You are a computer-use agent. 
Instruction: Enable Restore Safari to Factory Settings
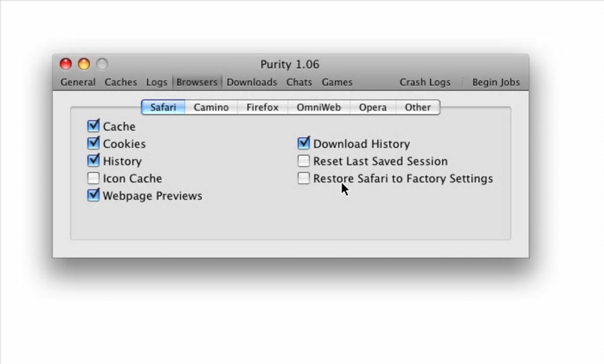[x=304, y=178]
